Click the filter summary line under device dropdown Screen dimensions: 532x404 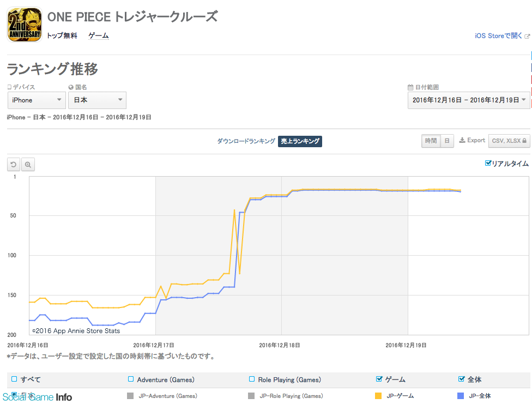pos(79,117)
